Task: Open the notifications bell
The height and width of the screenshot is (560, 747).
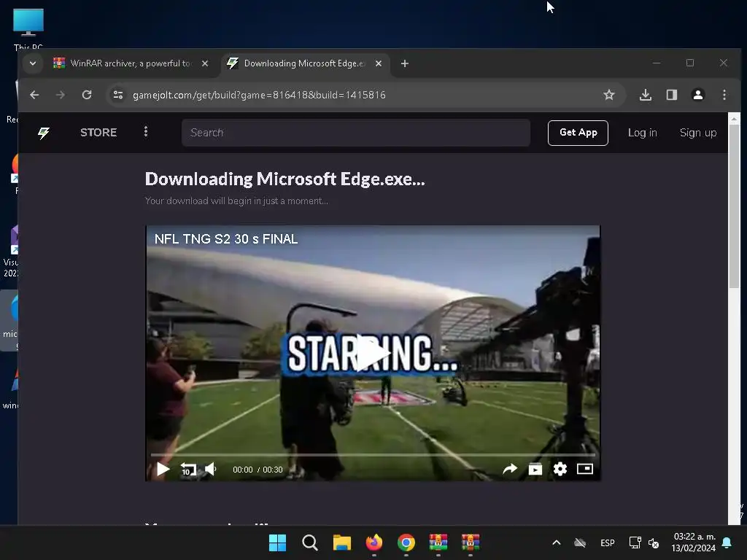Action: click(x=727, y=542)
